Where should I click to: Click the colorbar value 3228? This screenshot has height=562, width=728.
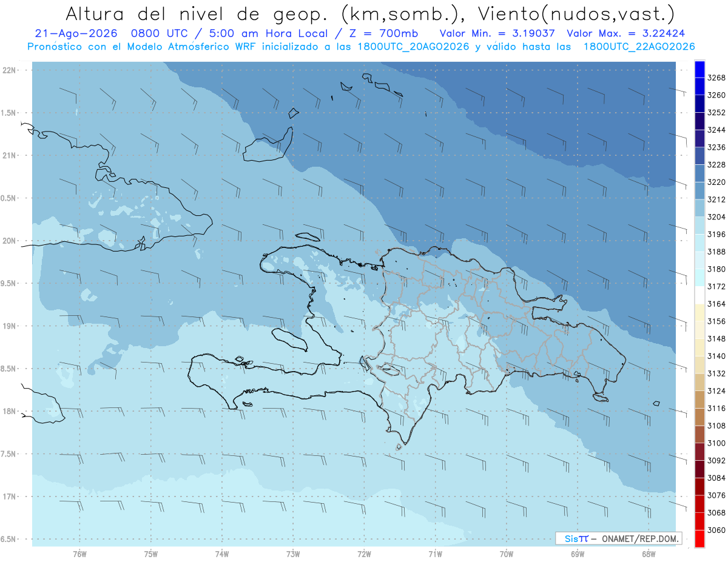716,165
